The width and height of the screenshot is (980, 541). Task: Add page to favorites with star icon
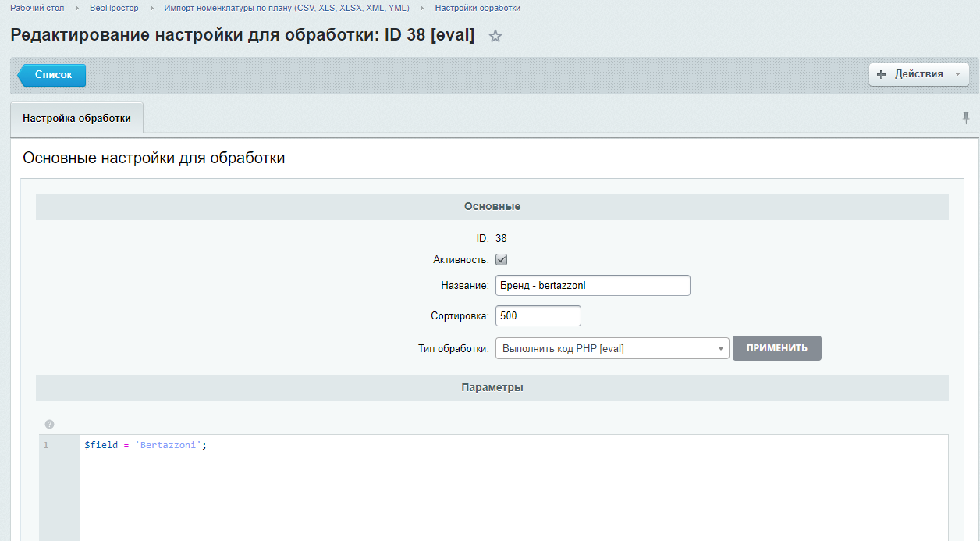[495, 36]
